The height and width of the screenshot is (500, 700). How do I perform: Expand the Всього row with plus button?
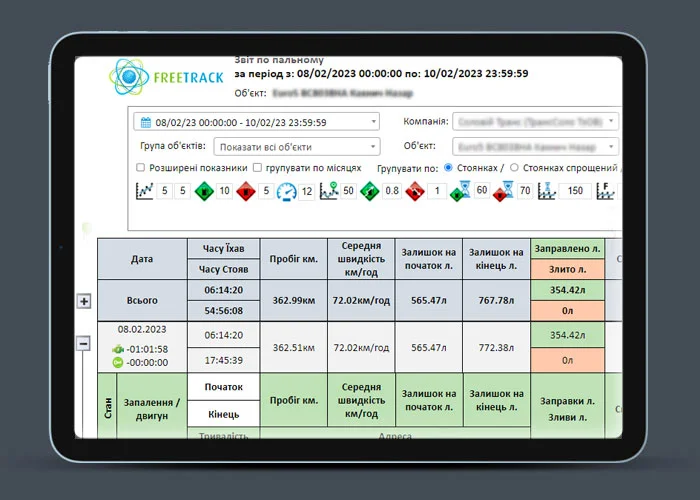coord(84,301)
